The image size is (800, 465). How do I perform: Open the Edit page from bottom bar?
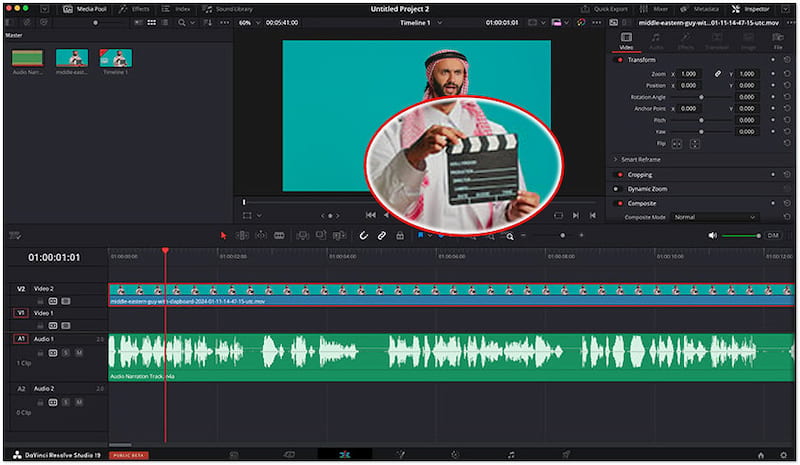coord(344,454)
